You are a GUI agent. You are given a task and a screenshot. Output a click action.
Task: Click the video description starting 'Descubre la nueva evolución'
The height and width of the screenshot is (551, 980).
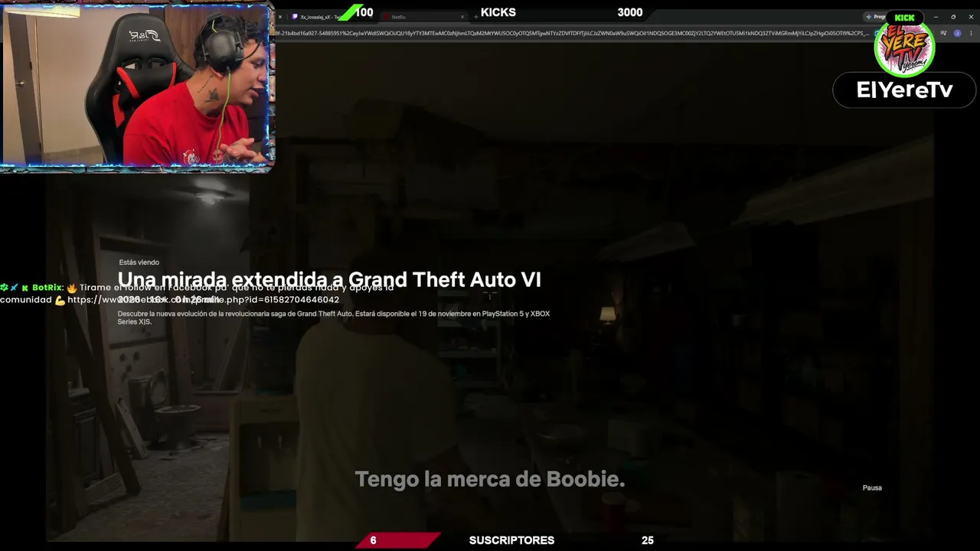click(334, 318)
